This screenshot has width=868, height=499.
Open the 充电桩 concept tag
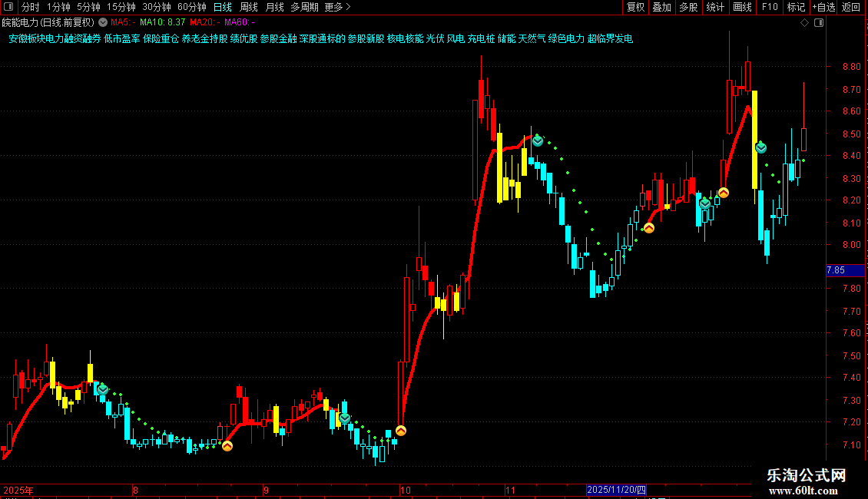tap(481, 38)
